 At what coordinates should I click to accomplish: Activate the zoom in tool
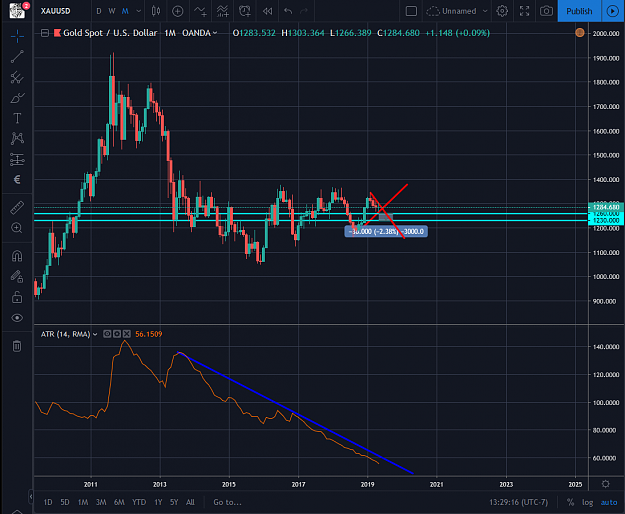(x=17, y=228)
